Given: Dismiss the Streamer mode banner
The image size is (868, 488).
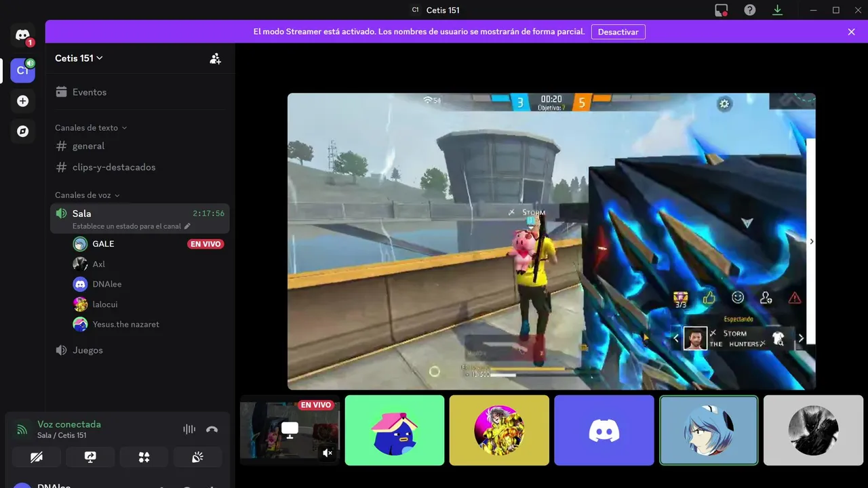Looking at the screenshot, I should click(x=852, y=32).
